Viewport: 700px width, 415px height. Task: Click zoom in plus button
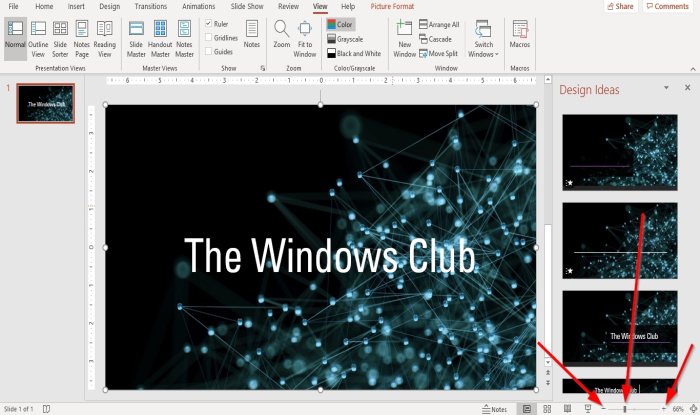664,409
